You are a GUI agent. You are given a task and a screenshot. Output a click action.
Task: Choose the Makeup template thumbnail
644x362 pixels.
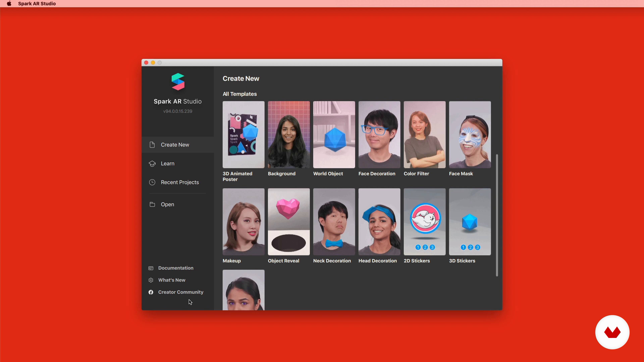pyautogui.click(x=244, y=222)
